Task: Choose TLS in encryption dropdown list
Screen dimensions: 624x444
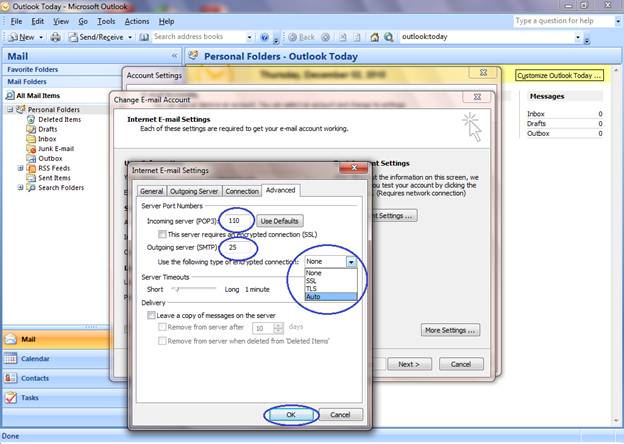Action: coord(331,289)
